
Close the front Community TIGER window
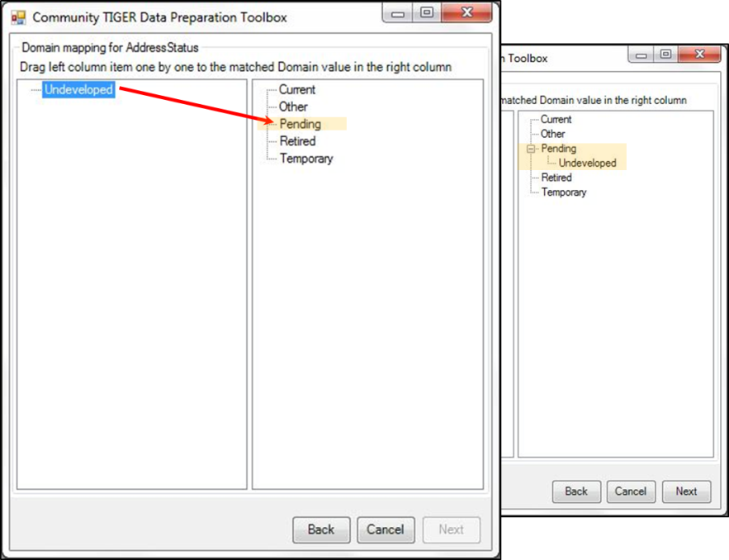[466, 13]
